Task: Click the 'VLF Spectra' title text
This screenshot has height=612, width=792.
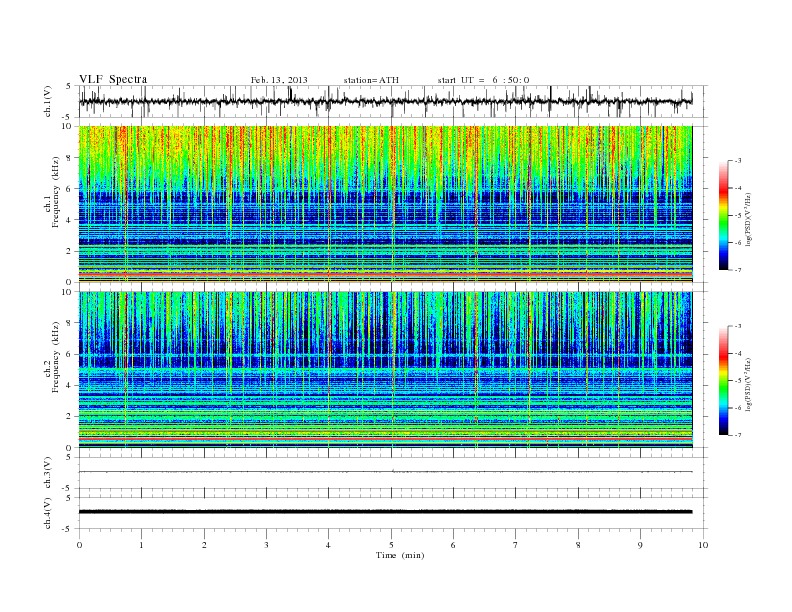Action: (x=113, y=79)
